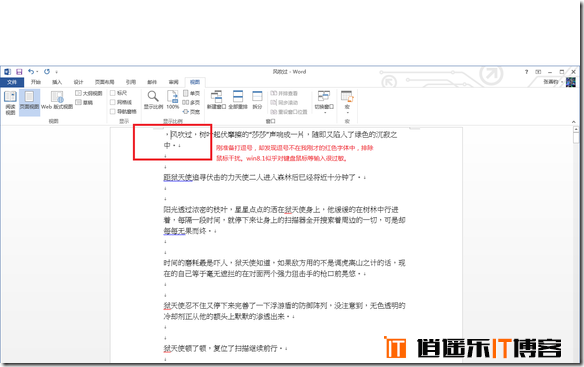Open the Design tab (设计)
This screenshot has width=584, height=367.
point(78,82)
